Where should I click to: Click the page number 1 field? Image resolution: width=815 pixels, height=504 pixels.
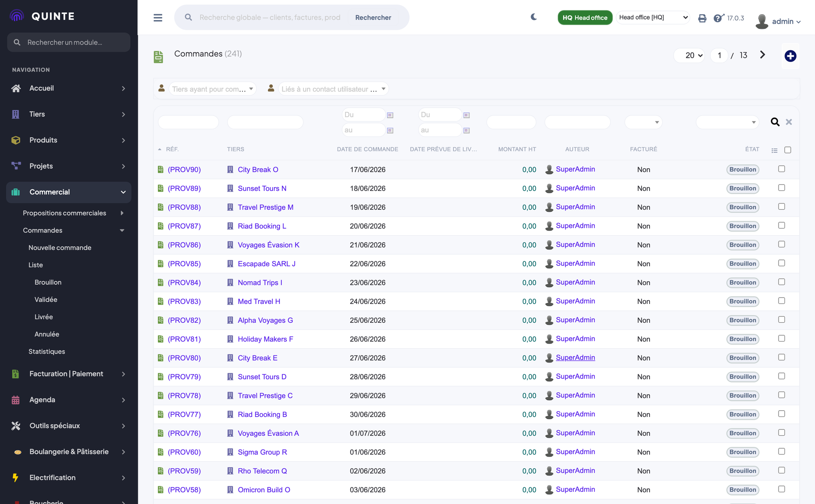click(720, 55)
